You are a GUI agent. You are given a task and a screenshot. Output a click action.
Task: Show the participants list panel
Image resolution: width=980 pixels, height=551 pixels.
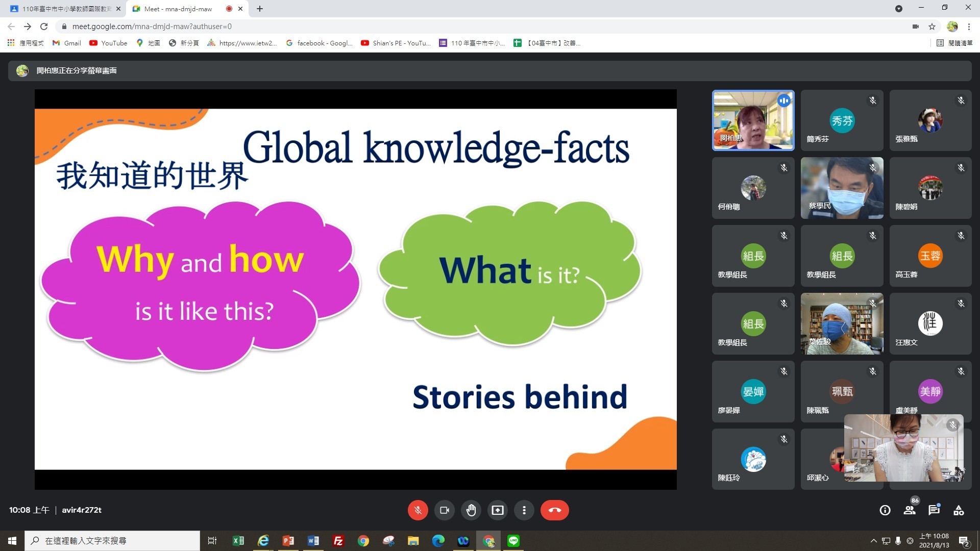[910, 510]
